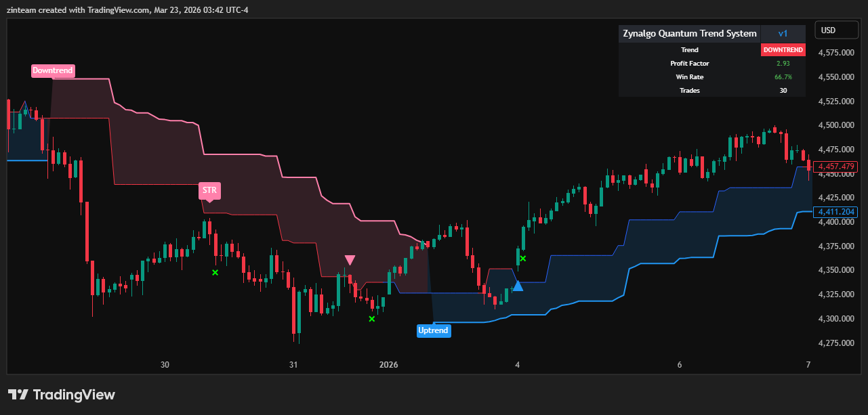Select the zinteam created with TradingView.com header text
This screenshot has height=415, width=868.
pos(127,9)
